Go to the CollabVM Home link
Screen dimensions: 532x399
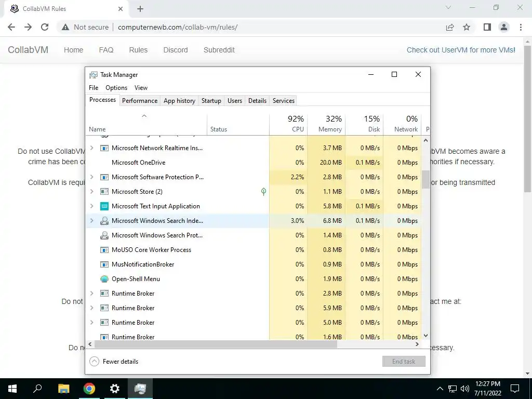tap(74, 50)
